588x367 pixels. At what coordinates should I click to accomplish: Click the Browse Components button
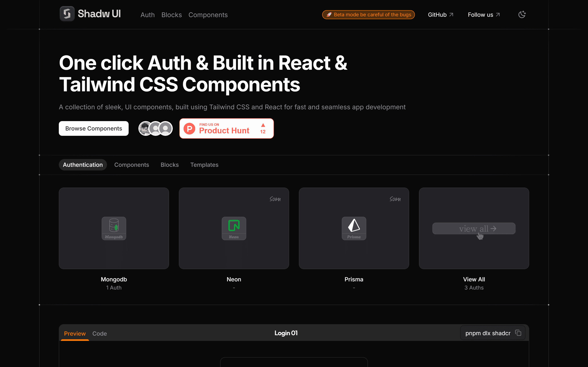[94, 128]
